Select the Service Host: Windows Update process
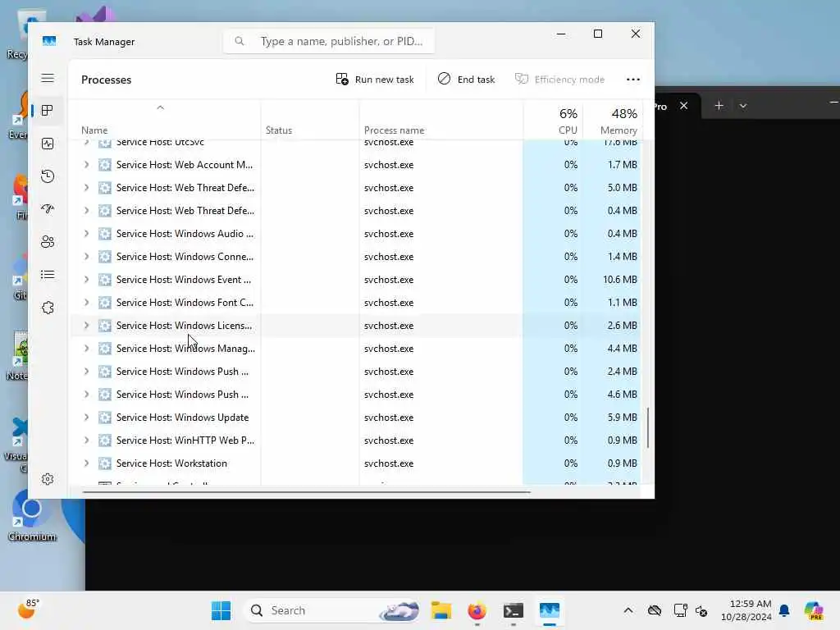 click(x=356, y=418)
